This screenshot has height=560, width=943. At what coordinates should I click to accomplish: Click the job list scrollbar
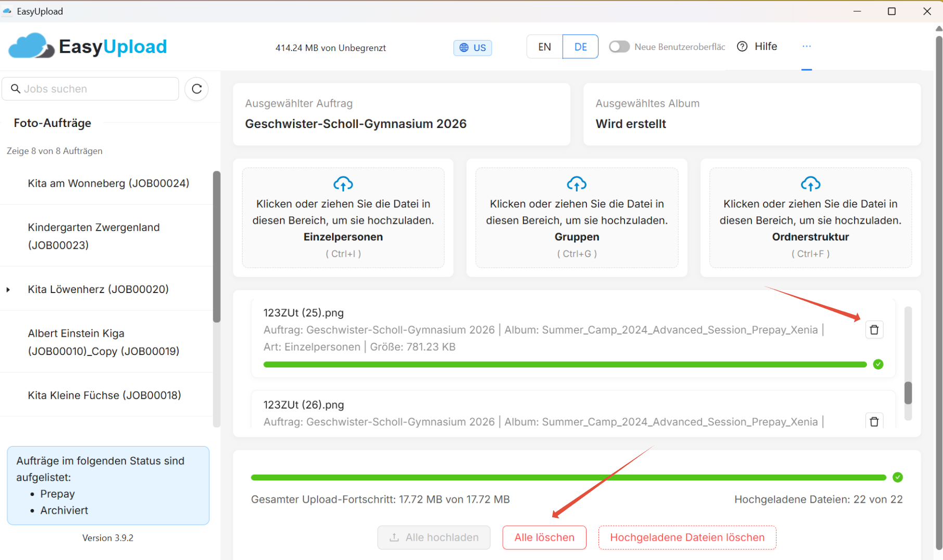pyautogui.click(x=216, y=247)
